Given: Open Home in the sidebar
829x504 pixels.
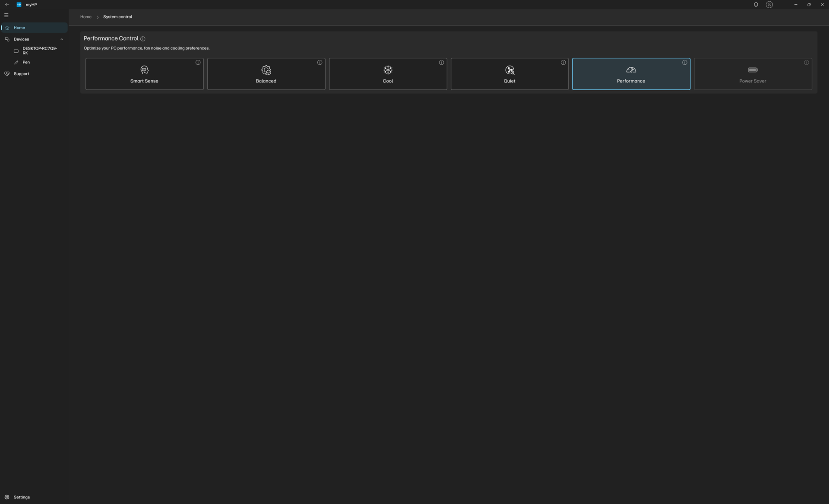Looking at the screenshot, I should point(19,28).
